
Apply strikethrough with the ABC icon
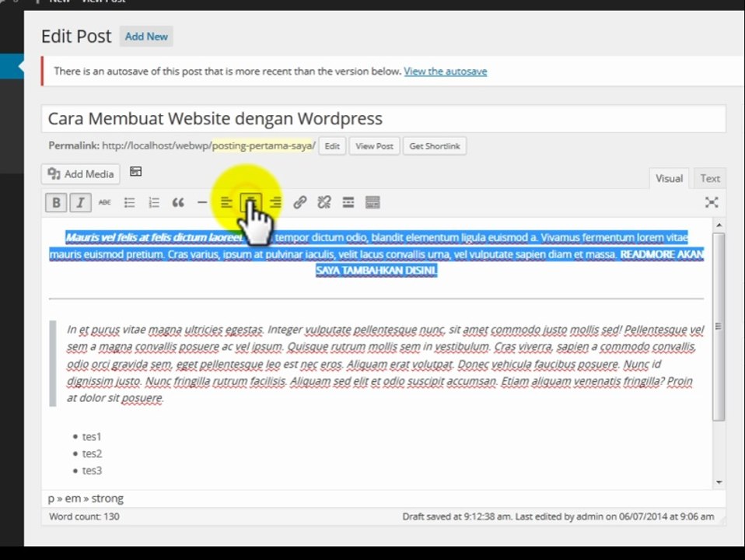[x=104, y=202]
